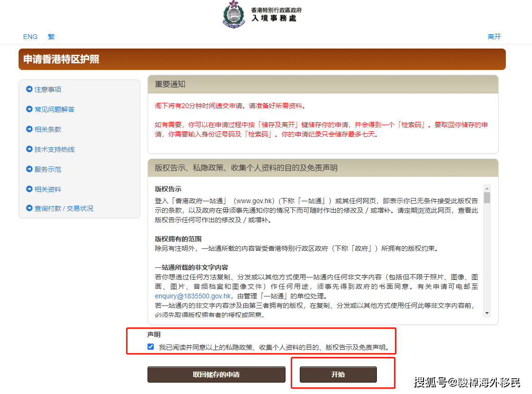Click the arrow icon beside 相关资料

pyautogui.click(x=30, y=189)
